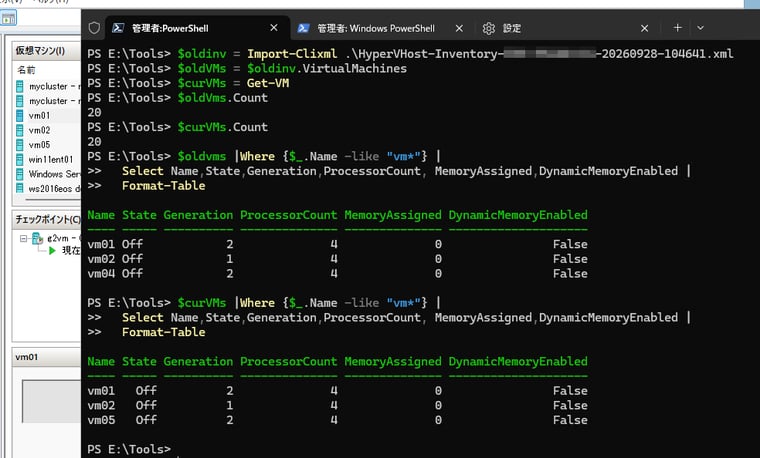Close the 設定 tab

644,28
